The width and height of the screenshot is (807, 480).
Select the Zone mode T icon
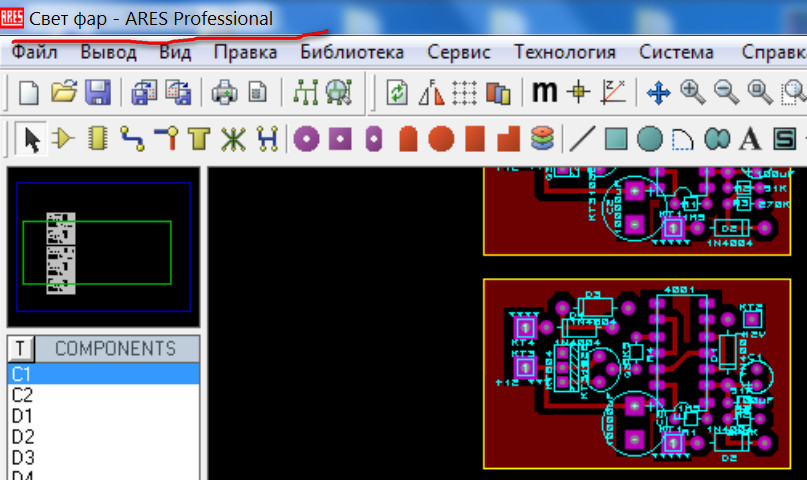point(199,139)
